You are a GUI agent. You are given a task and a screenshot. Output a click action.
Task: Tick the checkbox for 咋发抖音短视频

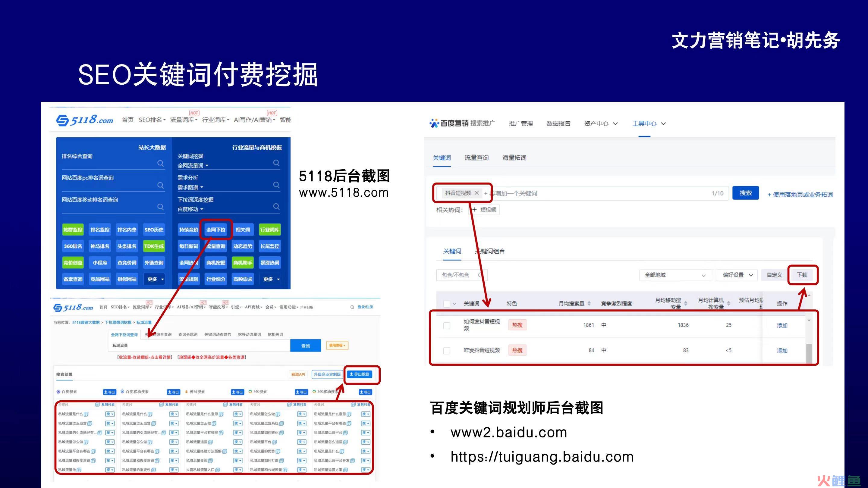(x=446, y=351)
